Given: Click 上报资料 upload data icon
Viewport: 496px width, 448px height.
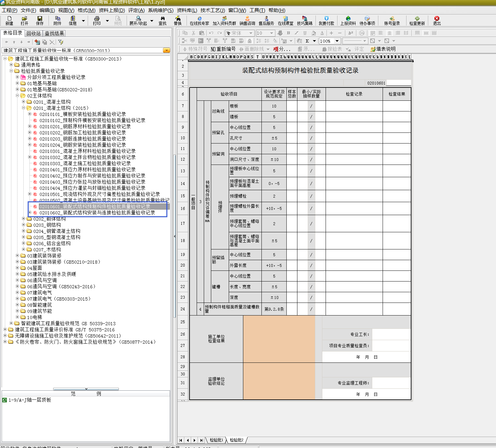Looking at the screenshot, I should point(348,20).
